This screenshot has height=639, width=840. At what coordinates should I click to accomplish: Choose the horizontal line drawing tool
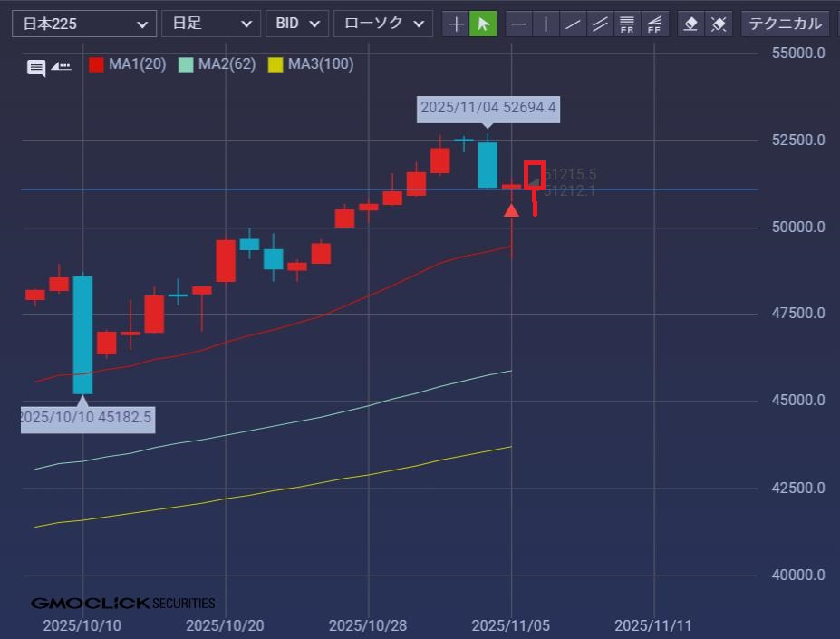(x=518, y=24)
